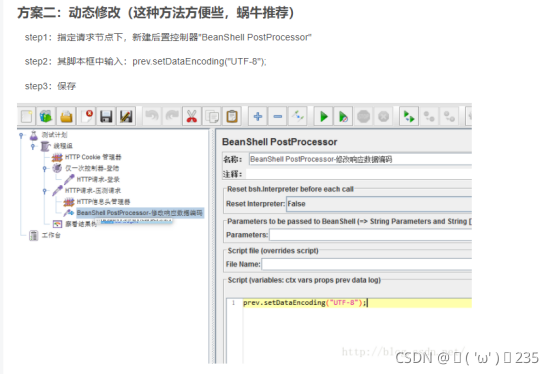Screen dimensions: 554x375
Task: Click the Copy toolbar icon
Action: (212, 116)
